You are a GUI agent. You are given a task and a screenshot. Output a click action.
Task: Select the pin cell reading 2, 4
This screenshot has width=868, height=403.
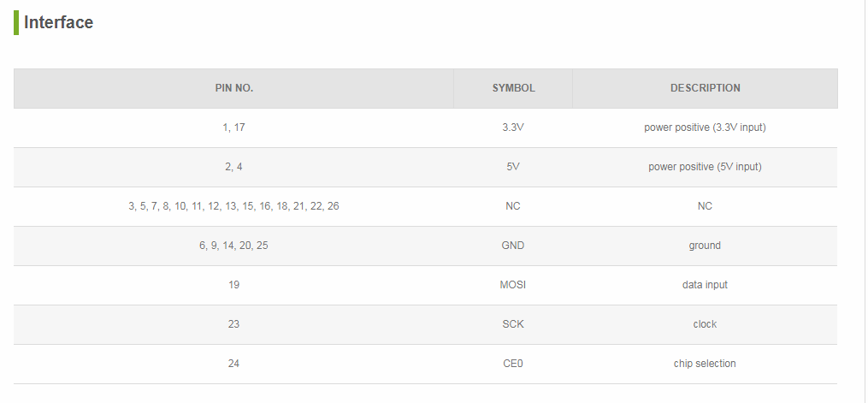(x=233, y=167)
